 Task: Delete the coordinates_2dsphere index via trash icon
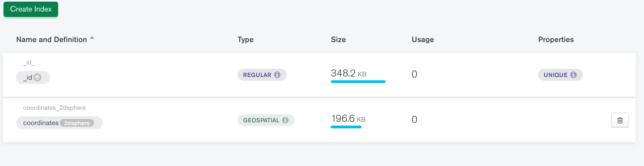click(620, 120)
